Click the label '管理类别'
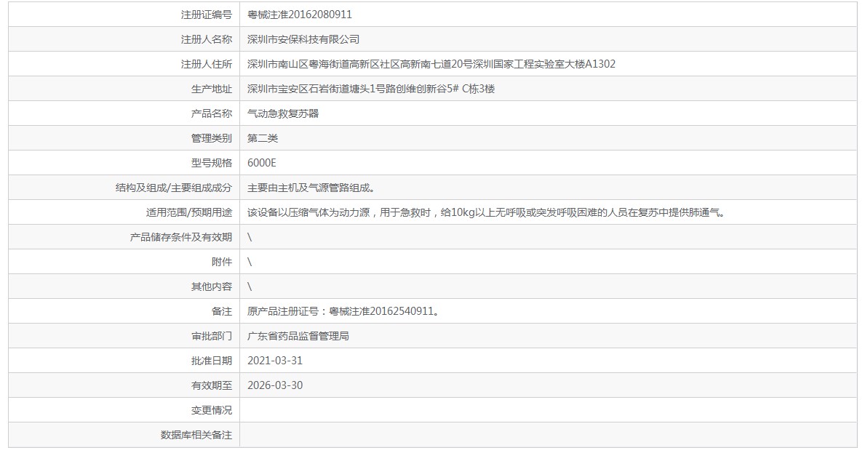The width and height of the screenshot is (868, 453). pyautogui.click(x=212, y=138)
